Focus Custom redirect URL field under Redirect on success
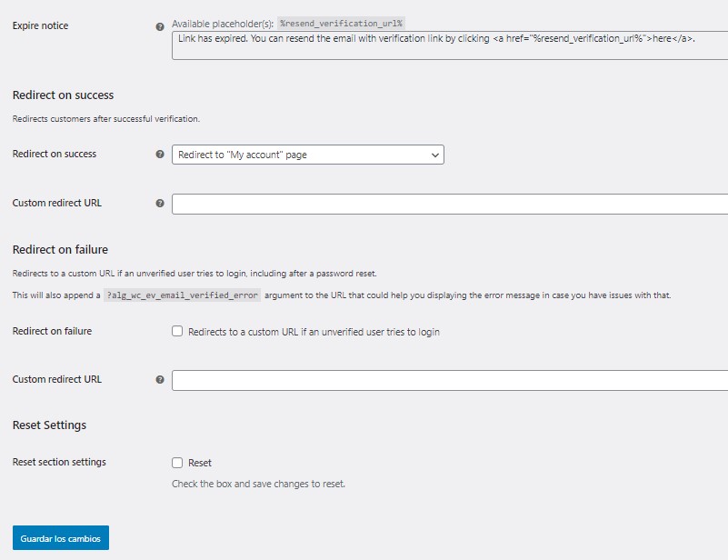Screen dimensions: 728x560 (x=449, y=204)
